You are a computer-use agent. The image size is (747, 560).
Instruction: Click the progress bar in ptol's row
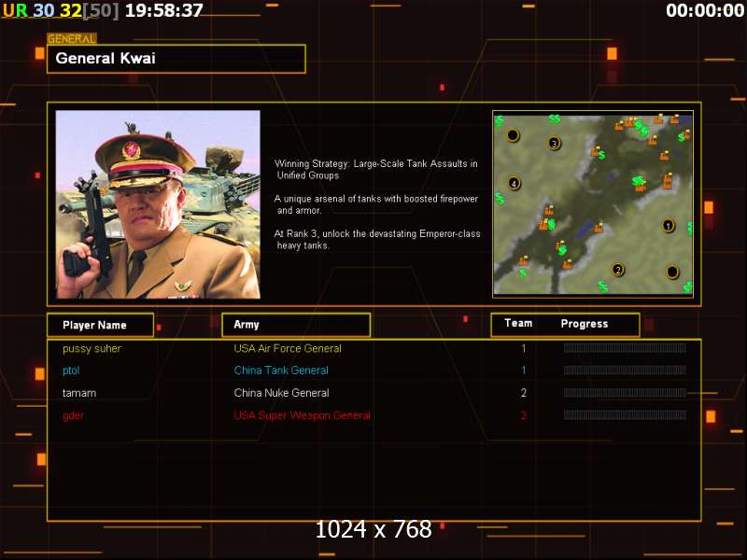625,370
